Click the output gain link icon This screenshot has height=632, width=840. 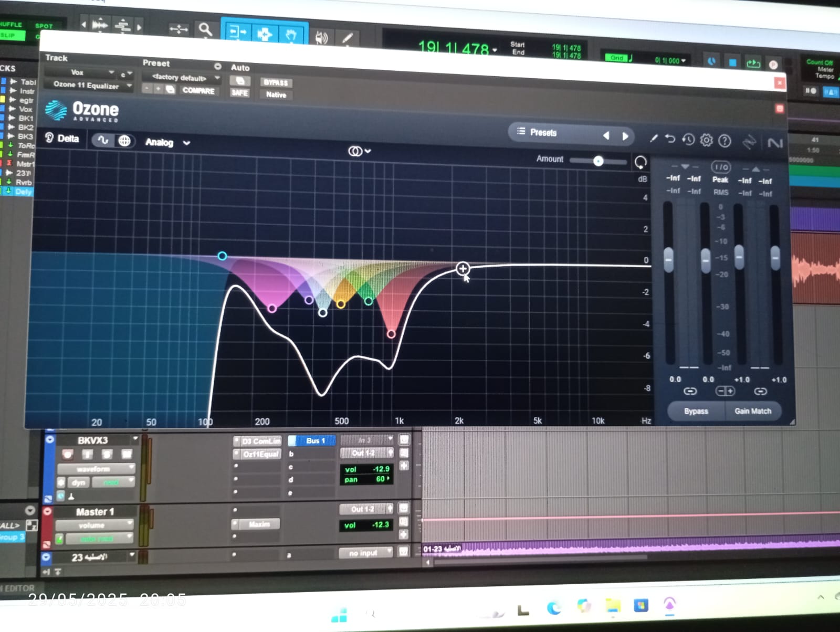(x=760, y=391)
